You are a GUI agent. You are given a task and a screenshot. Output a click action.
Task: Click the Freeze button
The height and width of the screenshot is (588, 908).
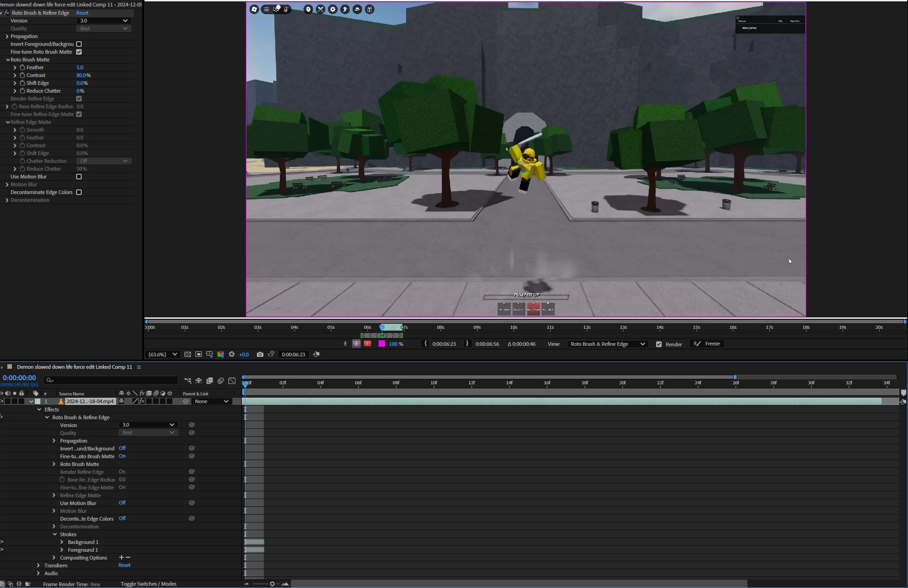707,344
